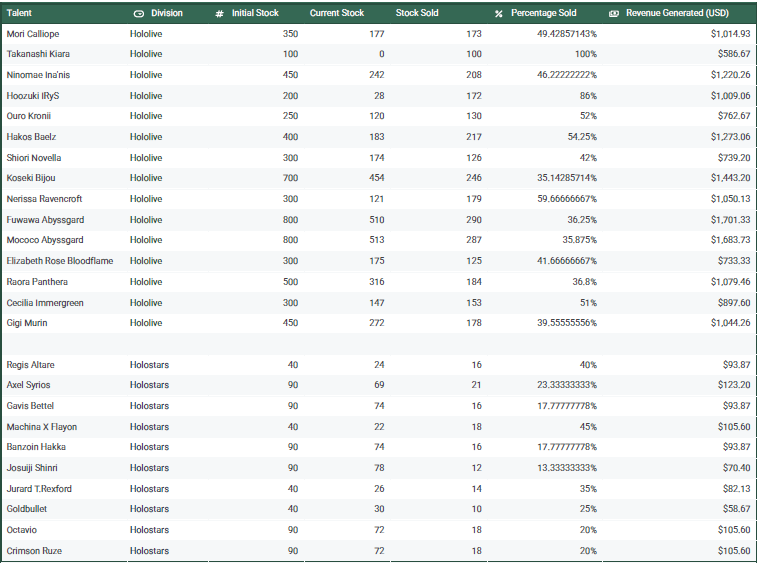The image size is (758, 564).
Task: Click the $762.67 revenue cell
Action: coord(734,116)
